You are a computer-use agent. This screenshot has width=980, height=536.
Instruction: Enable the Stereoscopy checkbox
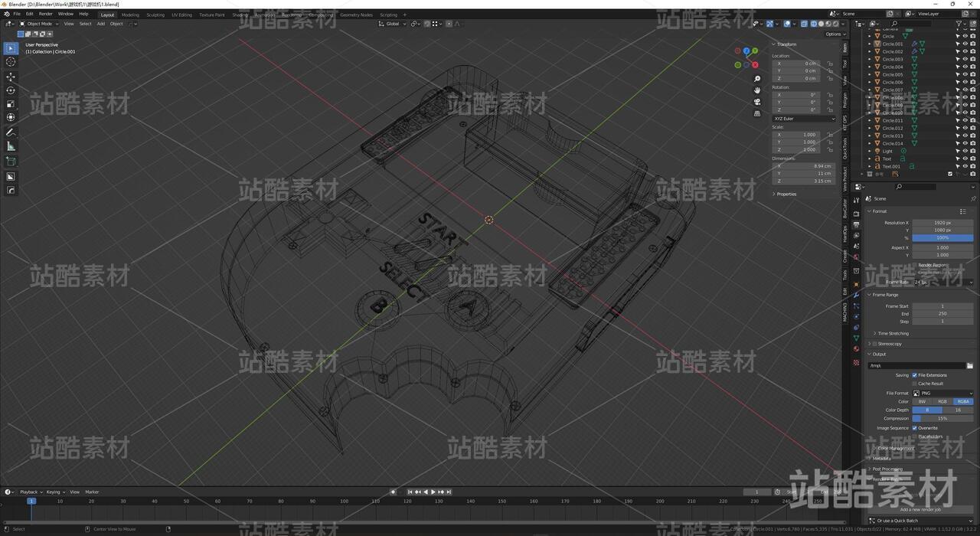pos(874,344)
